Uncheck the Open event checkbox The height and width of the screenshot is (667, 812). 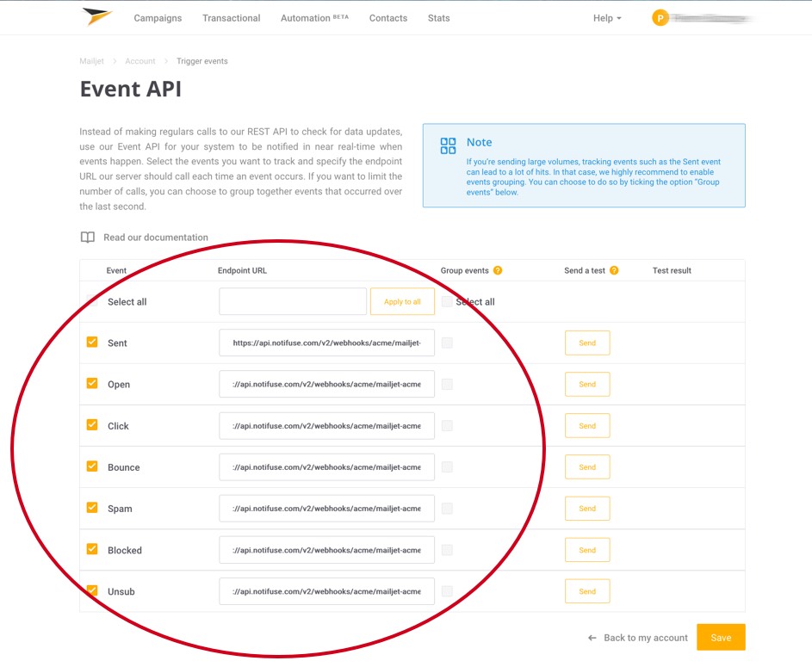[x=91, y=384]
